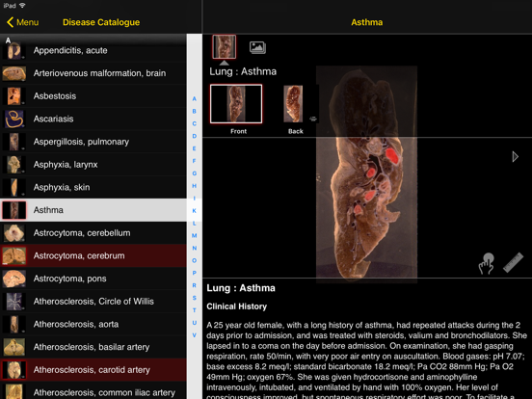Image resolution: width=532 pixels, height=399 pixels.
Task: Select Asbestosis in the catalogue
Action: (x=93, y=96)
